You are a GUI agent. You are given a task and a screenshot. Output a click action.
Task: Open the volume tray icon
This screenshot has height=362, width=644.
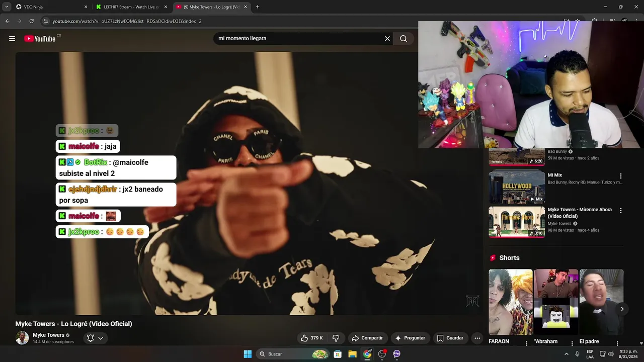click(x=611, y=354)
